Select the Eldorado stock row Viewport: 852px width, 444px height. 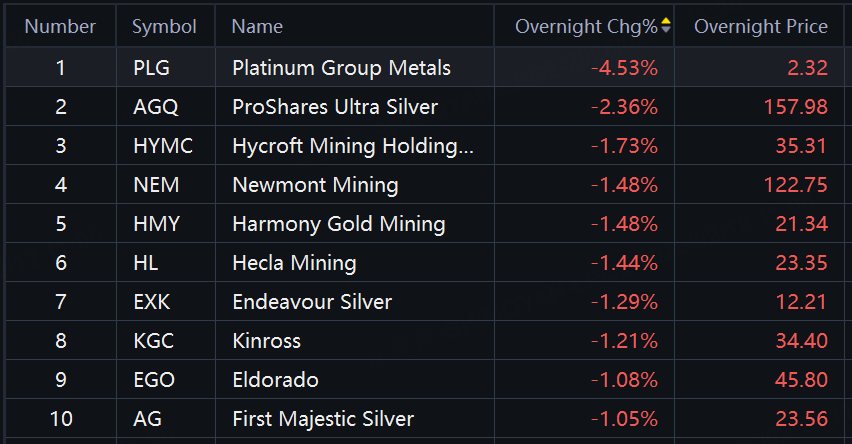coord(275,380)
